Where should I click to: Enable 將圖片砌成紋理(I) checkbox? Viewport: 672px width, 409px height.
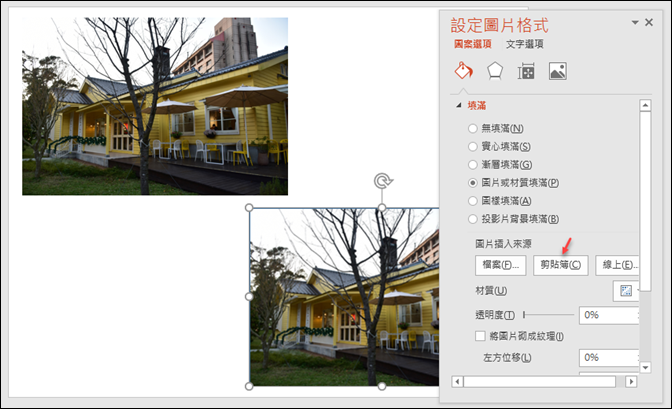pos(480,336)
